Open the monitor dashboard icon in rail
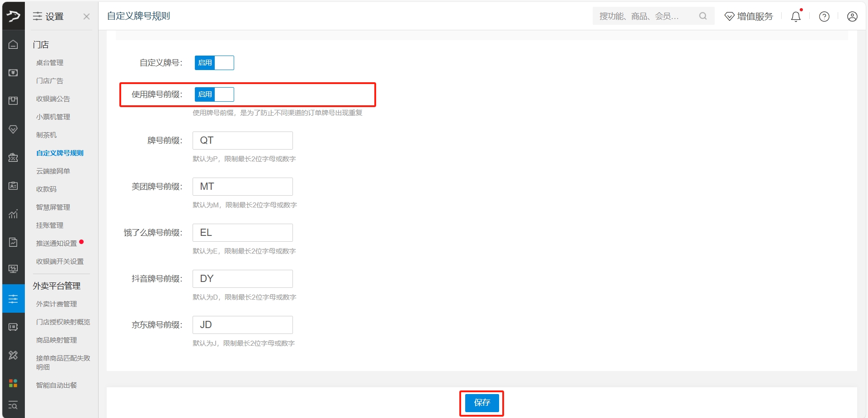 pos(13,269)
